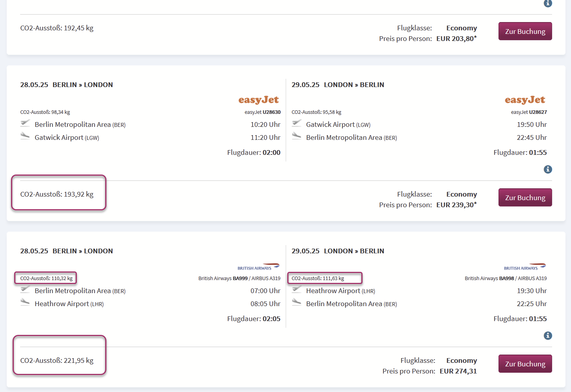Viewport: 571px width, 392px height.
Task: Click Zur Buchung for the EUR 203,80 offer
Action: click(525, 31)
